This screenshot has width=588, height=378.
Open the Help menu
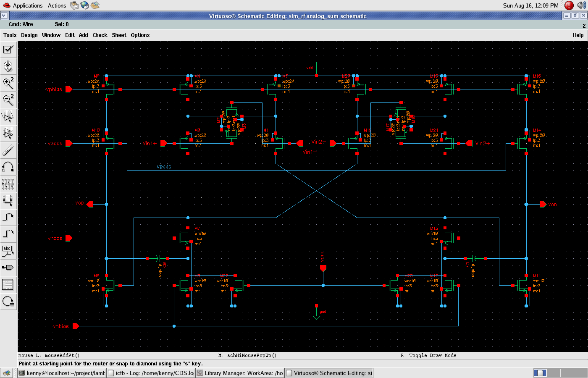coord(578,35)
